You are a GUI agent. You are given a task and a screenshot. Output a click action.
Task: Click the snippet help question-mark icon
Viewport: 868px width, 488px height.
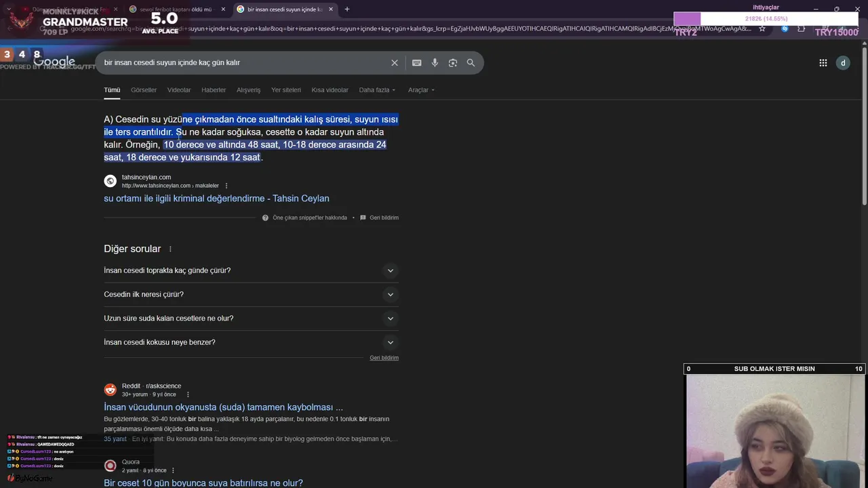click(265, 218)
